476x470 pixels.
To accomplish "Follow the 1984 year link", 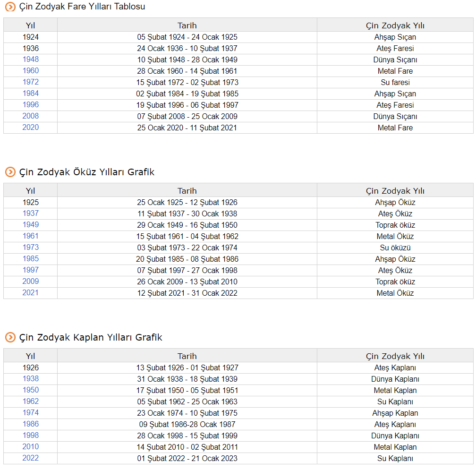I will coord(31,94).
